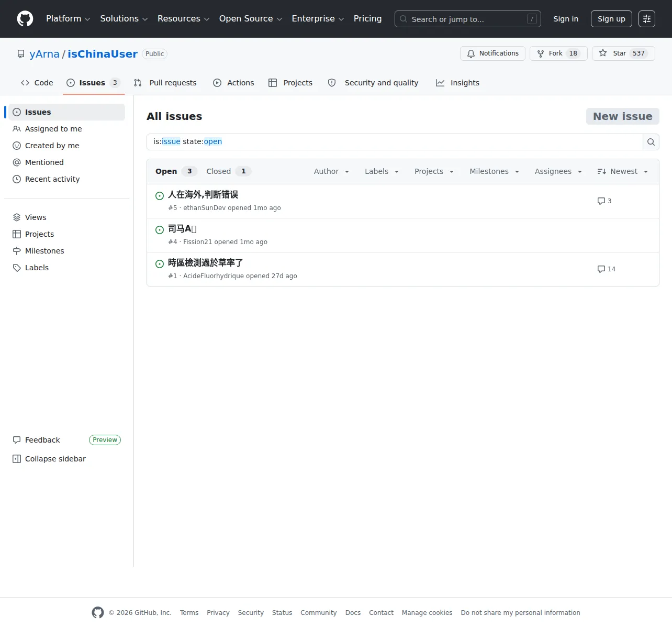Viewport: 672px width, 628px height.
Task: Click the star icon to star repository
Action: pyautogui.click(x=603, y=53)
